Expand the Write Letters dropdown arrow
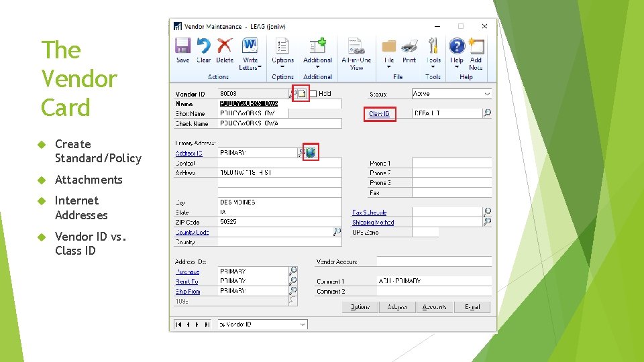 pyautogui.click(x=260, y=67)
